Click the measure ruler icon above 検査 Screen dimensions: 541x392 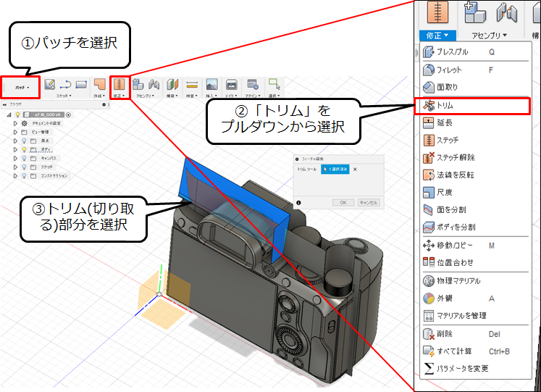point(192,85)
